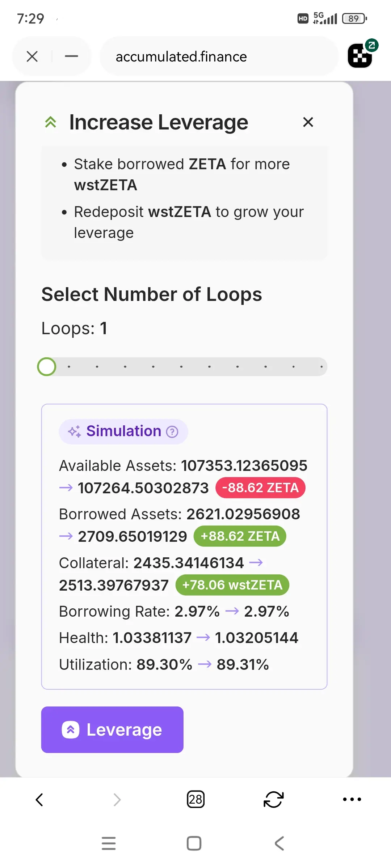Tap the accumulated.finance address bar
Viewport: 391px width, 868px height.
219,56
